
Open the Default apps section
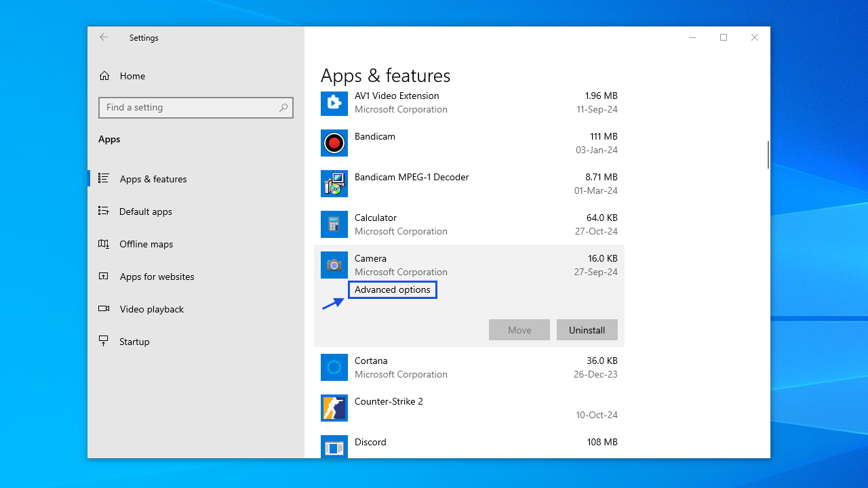pos(145,211)
